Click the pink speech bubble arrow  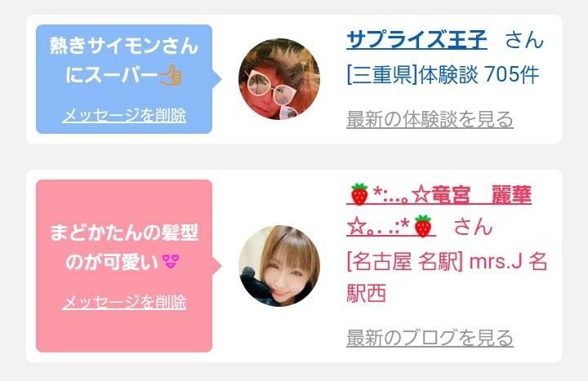pos(217,266)
